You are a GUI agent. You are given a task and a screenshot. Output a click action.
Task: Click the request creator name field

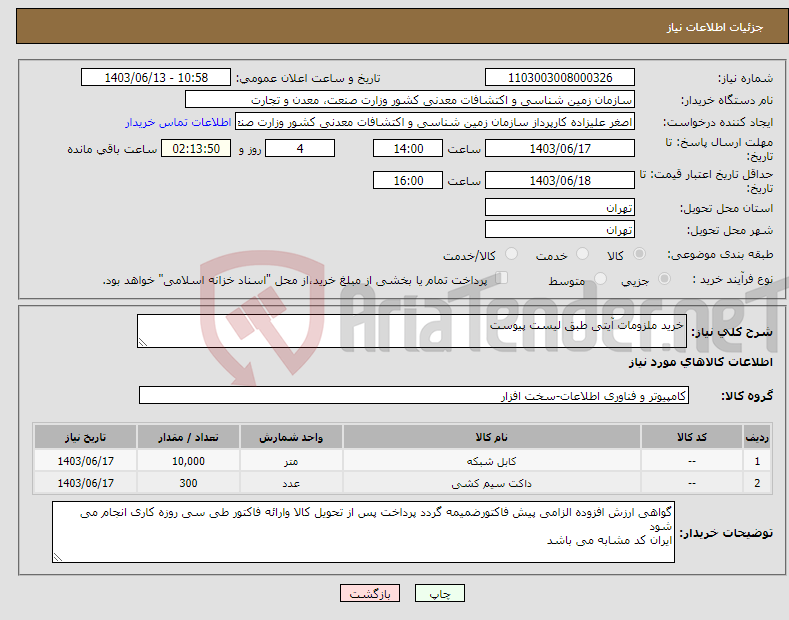click(435, 122)
